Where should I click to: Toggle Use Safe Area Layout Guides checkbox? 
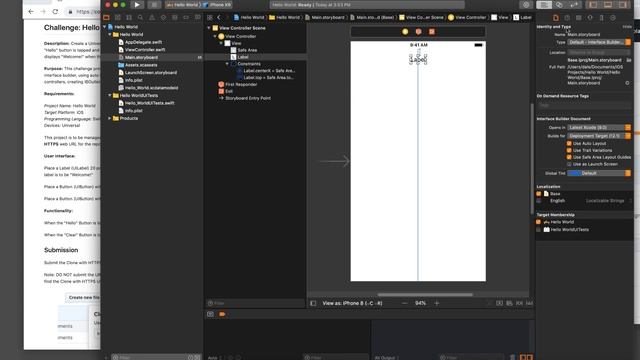click(x=569, y=157)
